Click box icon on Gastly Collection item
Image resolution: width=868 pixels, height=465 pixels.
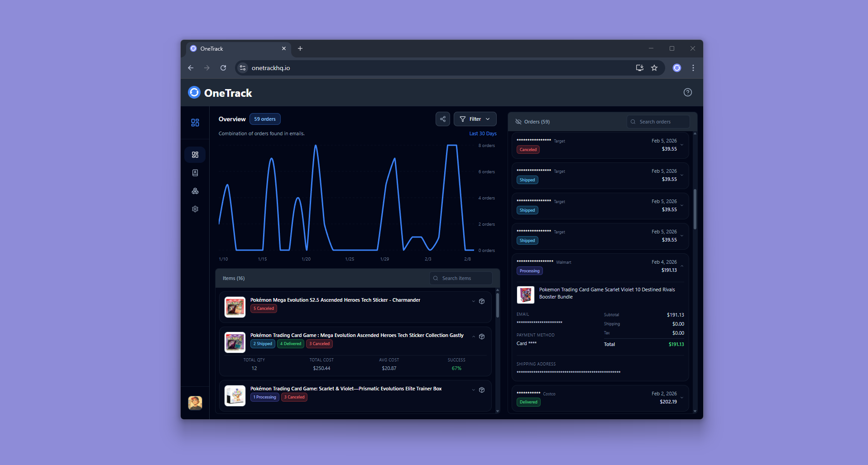tap(482, 337)
